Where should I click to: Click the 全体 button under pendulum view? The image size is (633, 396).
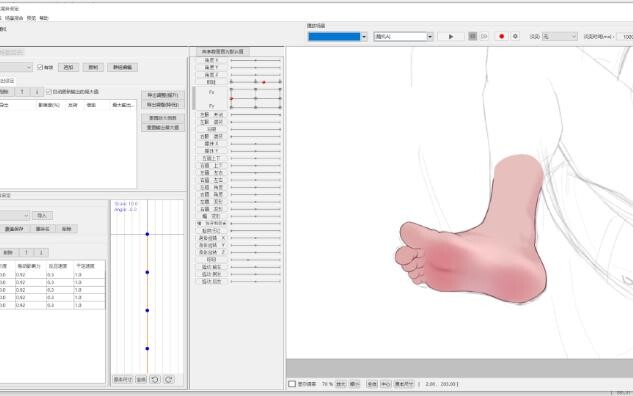[x=141, y=379]
